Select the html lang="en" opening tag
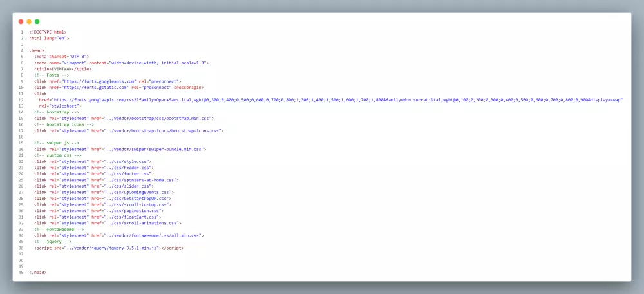 pos(49,38)
